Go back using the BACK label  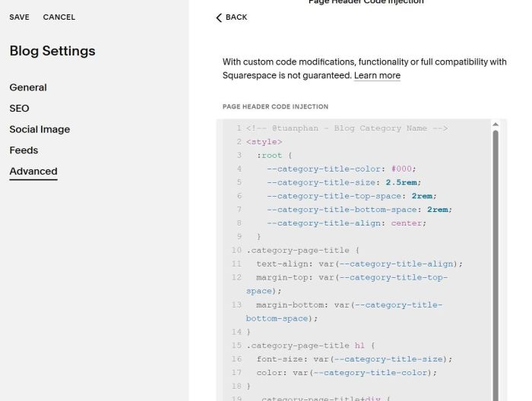tap(236, 17)
